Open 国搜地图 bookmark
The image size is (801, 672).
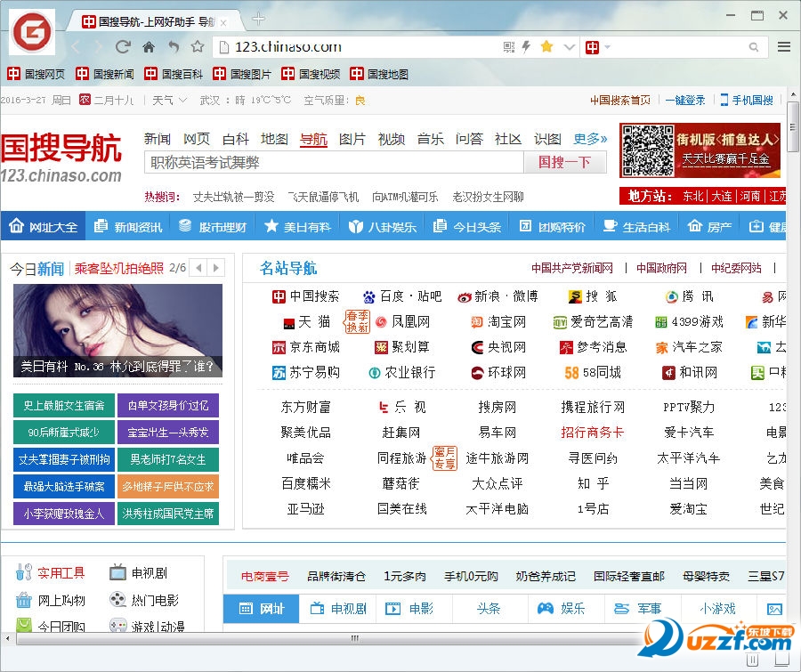(379, 74)
